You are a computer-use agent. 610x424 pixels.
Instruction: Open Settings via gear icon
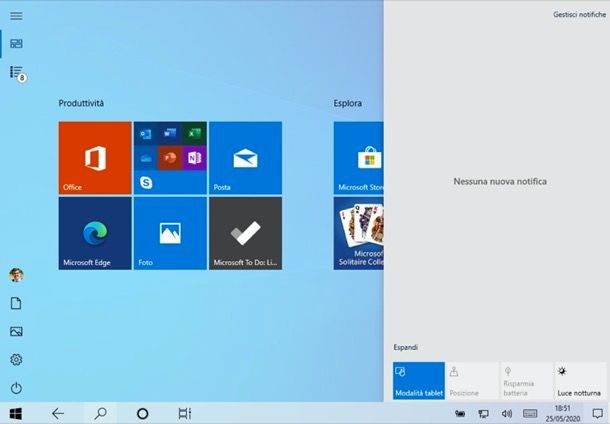tap(16, 359)
